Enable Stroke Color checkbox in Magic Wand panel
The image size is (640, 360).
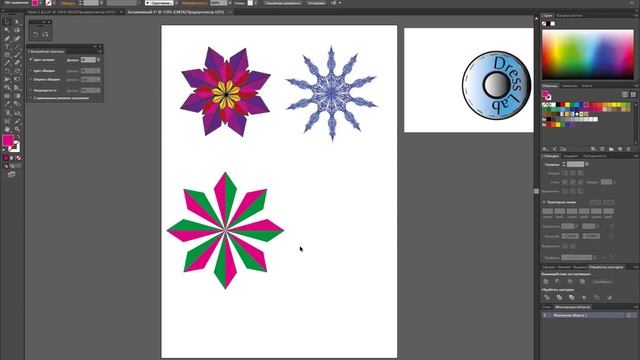click(x=31, y=71)
